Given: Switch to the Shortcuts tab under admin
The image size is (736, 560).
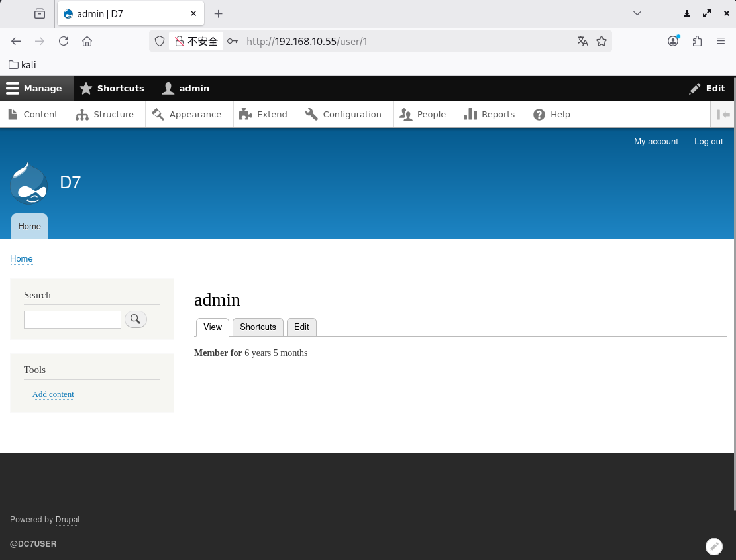Looking at the screenshot, I should point(258,327).
